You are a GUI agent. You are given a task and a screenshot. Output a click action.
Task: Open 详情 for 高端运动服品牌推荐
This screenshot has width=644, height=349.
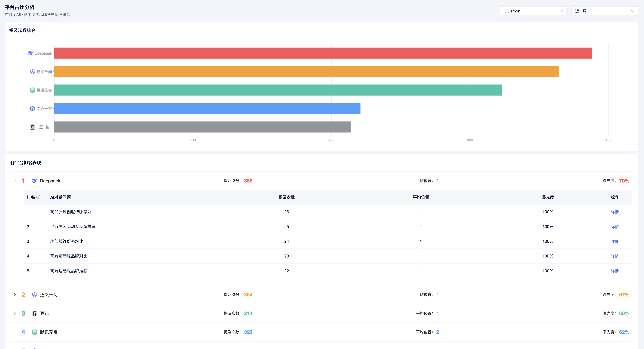coord(615,271)
